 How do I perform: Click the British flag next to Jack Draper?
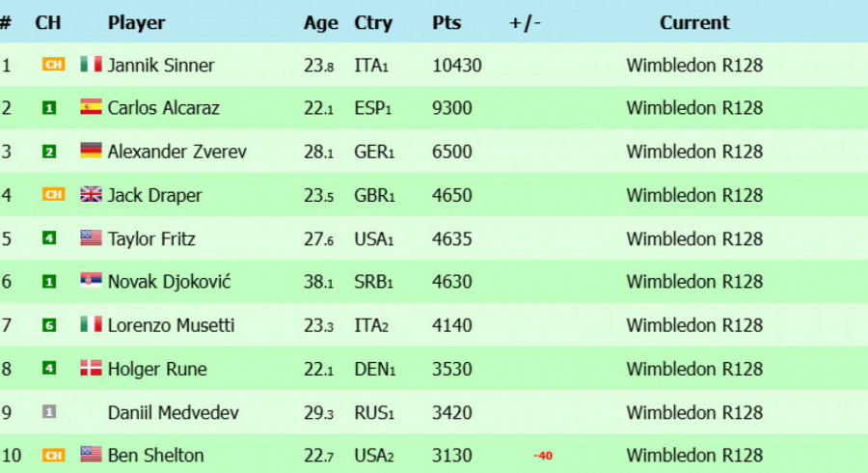(91, 194)
